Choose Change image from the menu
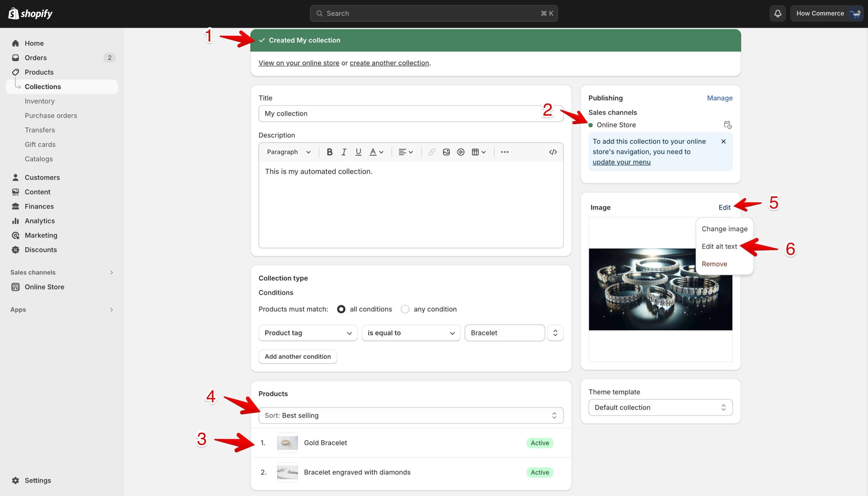 pos(724,229)
